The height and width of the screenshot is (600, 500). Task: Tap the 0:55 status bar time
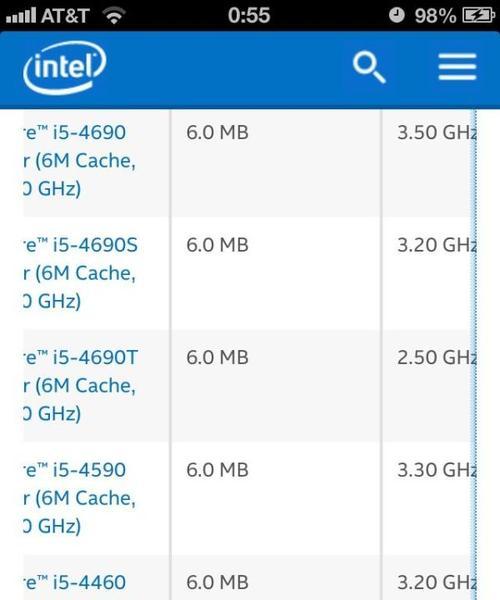coord(249,16)
